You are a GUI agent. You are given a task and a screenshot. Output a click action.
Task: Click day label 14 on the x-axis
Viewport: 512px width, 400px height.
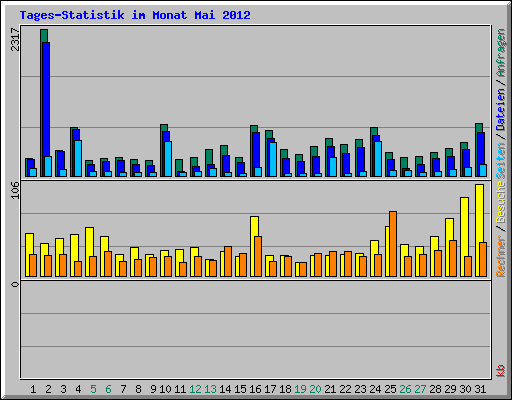point(225,389)
